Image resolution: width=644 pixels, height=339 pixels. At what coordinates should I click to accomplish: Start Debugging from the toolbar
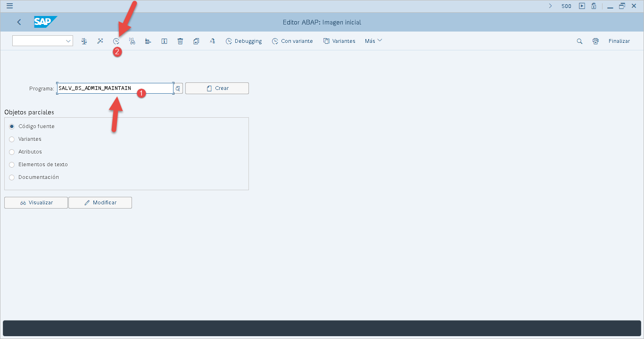tap(243, 41)
